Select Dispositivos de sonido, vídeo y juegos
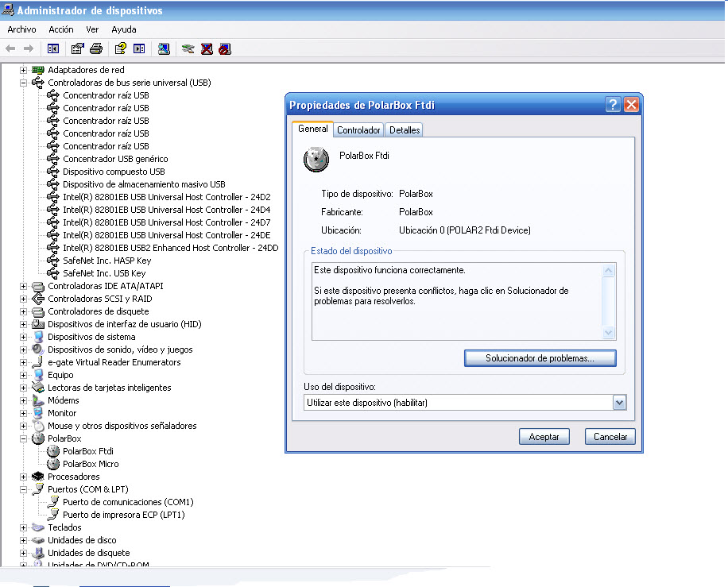 point(120,349)
